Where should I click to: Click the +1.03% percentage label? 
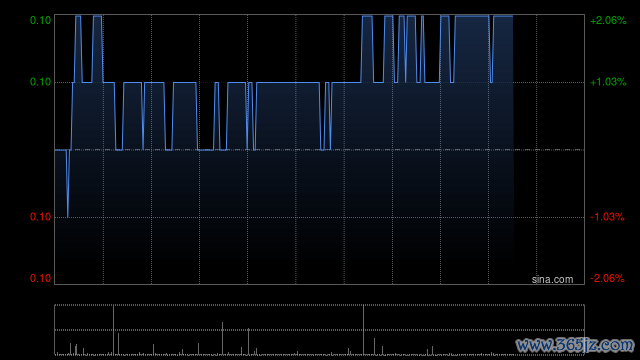pos(608,82)
